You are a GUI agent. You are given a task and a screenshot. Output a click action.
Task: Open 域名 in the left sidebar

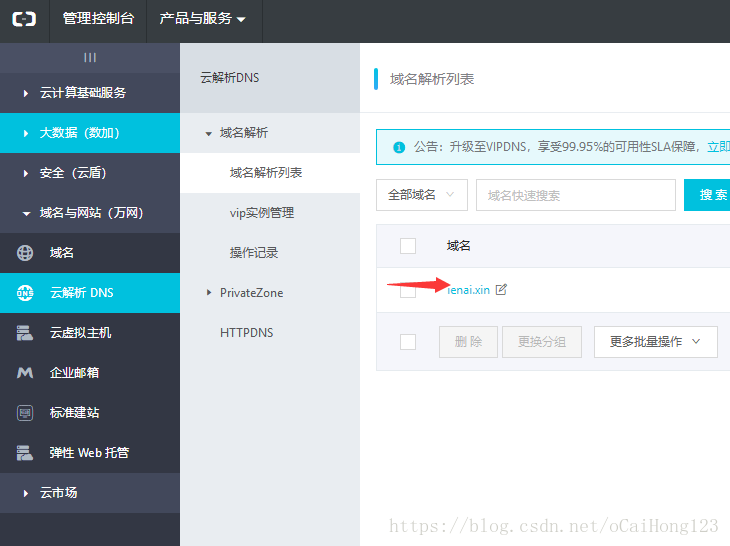90,253
